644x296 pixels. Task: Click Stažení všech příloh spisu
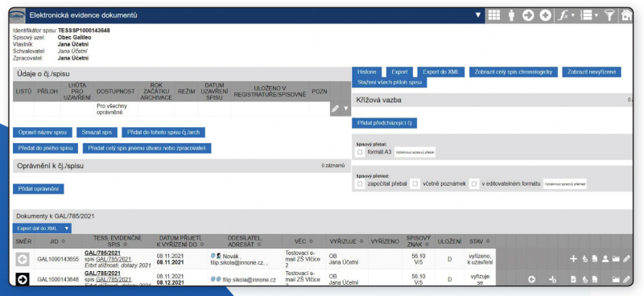(390, 83)
